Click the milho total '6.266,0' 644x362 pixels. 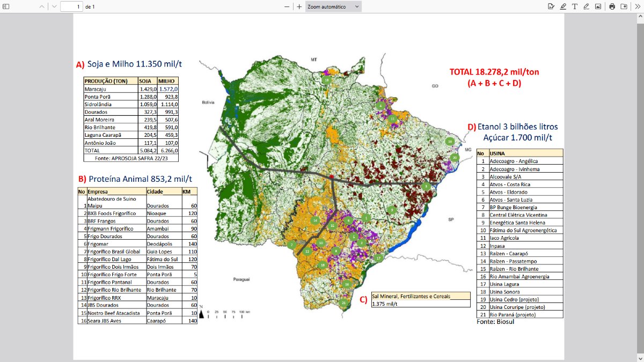[x=169, y=151]
